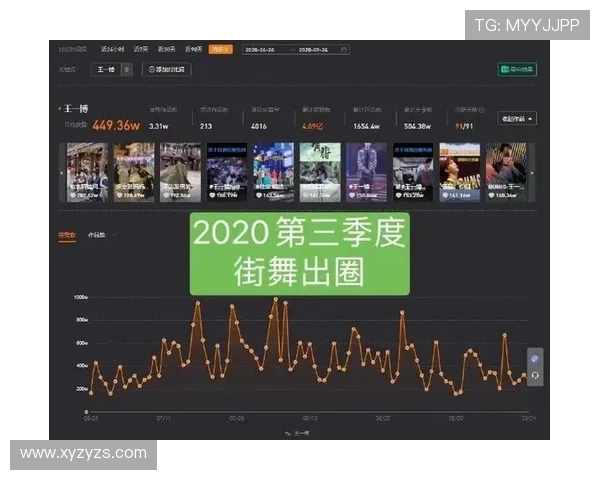Select the orange 自定义 custom range
Viewport: 600px width, 480px height.
[x=220, y=49]
